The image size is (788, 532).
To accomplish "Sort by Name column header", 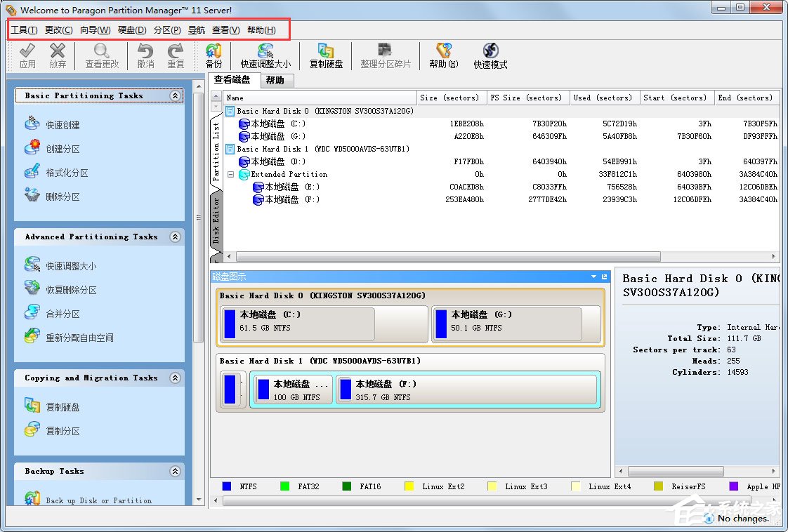I will pos(320,98).
